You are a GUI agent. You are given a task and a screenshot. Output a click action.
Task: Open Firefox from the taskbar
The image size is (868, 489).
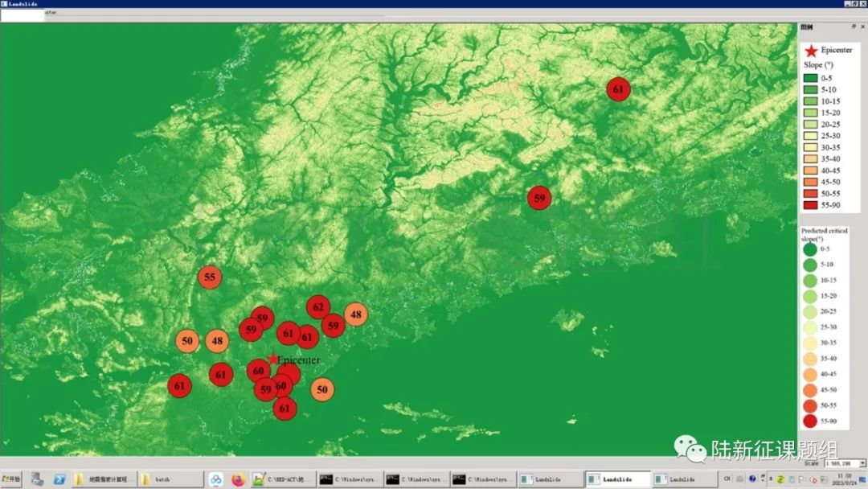(x=238, y=480)
